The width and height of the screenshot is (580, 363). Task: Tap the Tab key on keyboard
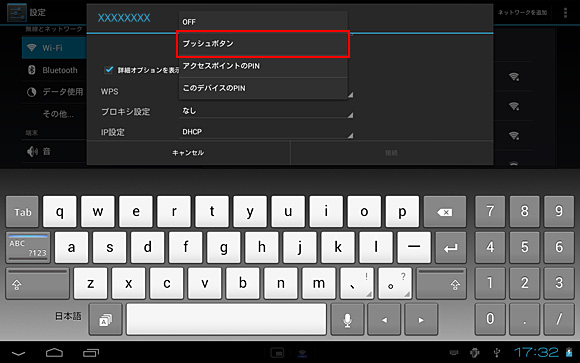point(22,212)
